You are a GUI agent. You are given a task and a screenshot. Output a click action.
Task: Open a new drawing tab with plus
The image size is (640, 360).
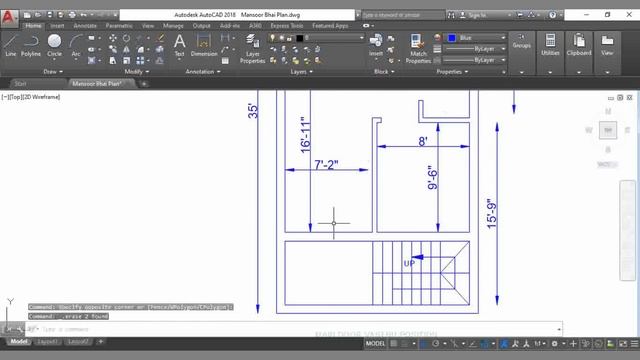[144, 84]
